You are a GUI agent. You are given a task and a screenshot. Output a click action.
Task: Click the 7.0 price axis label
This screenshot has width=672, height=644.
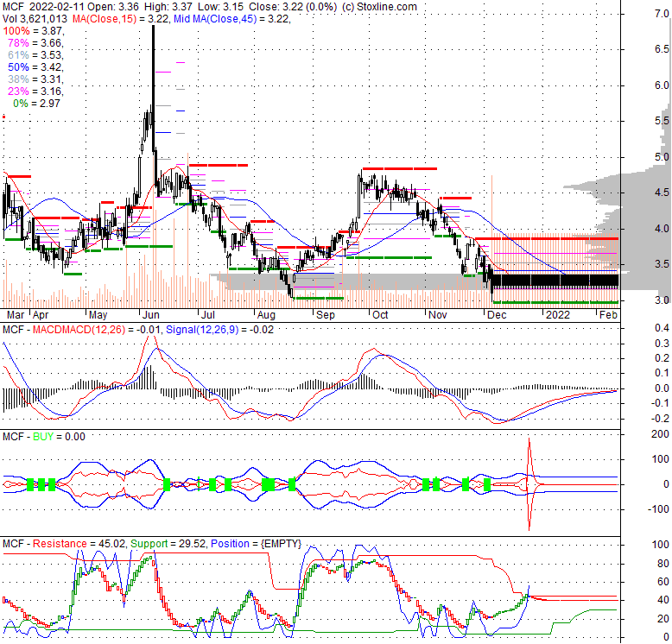pos(662,14)
